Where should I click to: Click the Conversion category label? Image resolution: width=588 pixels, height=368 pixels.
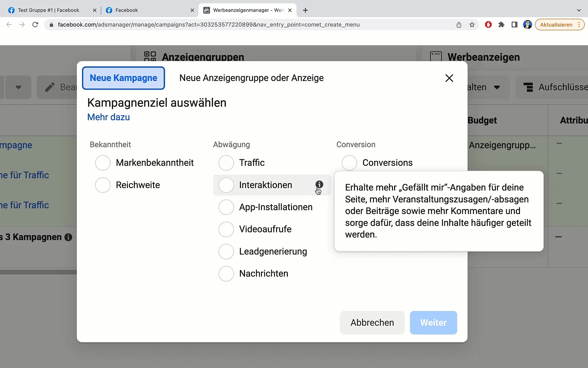pos(356,144)
